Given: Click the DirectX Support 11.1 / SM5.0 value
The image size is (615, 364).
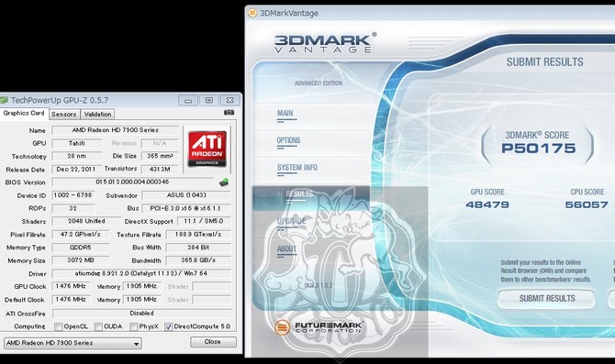Looking at the screenshot, I should (x=204, y=221).
